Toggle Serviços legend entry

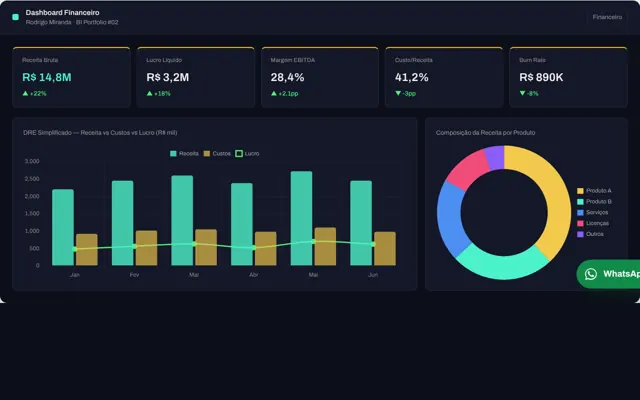click(592, 212)
